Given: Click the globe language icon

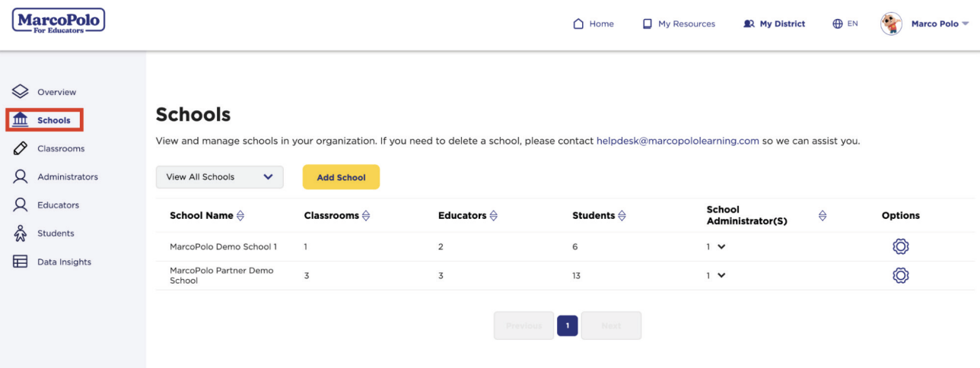Looking at the screenshot, I should [838, 24].
